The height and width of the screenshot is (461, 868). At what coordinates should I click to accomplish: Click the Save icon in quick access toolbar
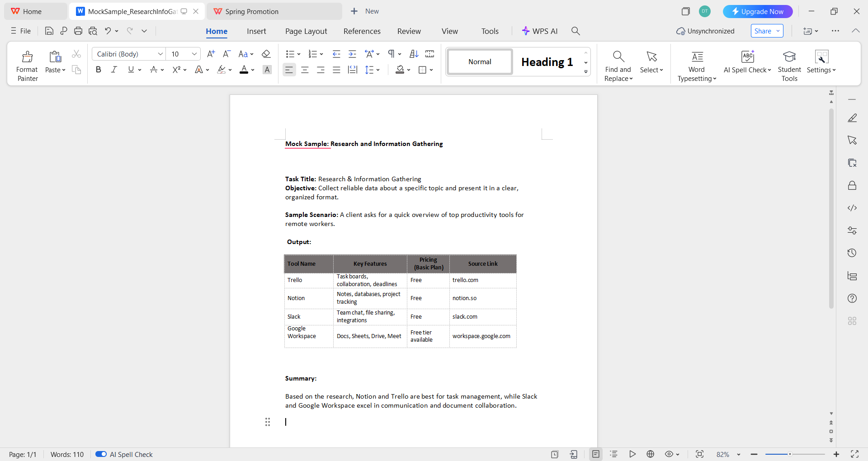[49, 31]
